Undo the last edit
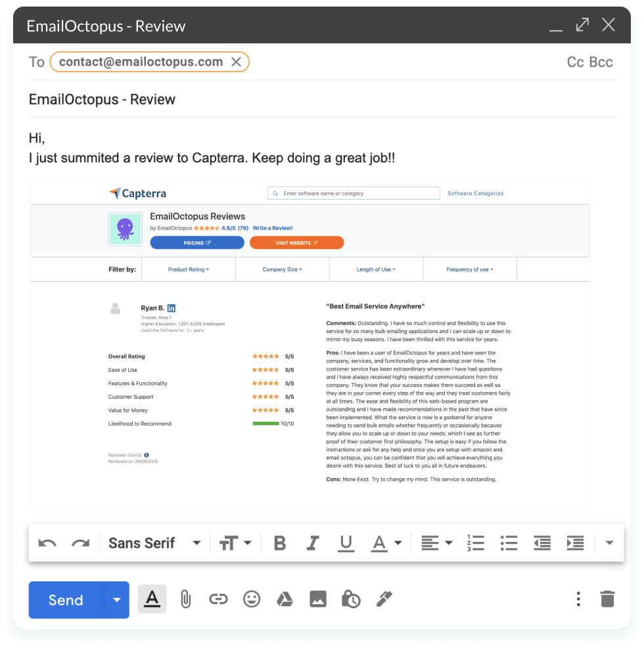This screenshot has height=649, width=644. 47,543
